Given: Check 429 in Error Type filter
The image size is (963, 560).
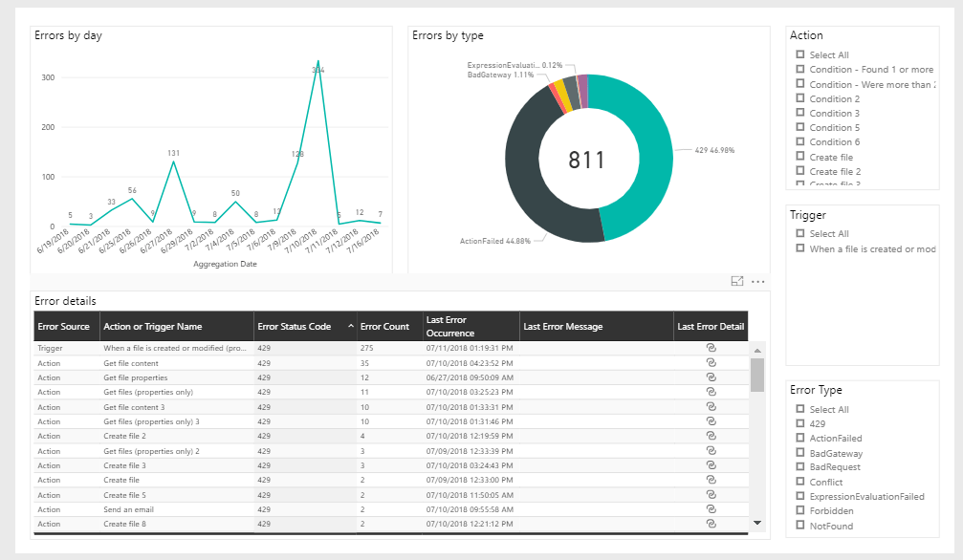Looking at the screenshot, I should [x=800, y=423].
